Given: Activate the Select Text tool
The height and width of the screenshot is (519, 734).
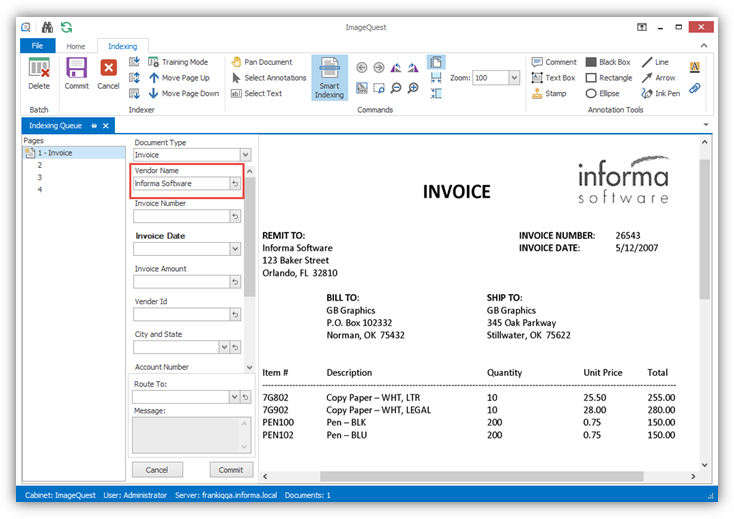Looking at the screenshot, I should click(x=257, y=94).
